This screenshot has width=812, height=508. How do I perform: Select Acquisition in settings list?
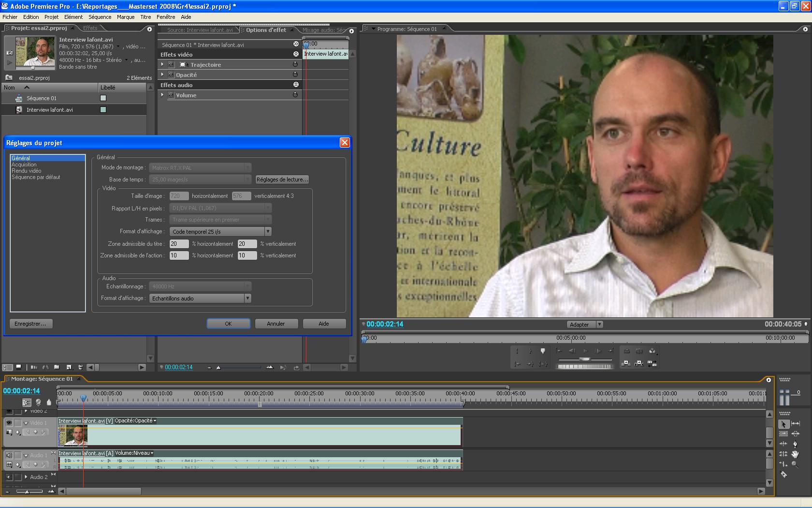(x=24, y=164)
